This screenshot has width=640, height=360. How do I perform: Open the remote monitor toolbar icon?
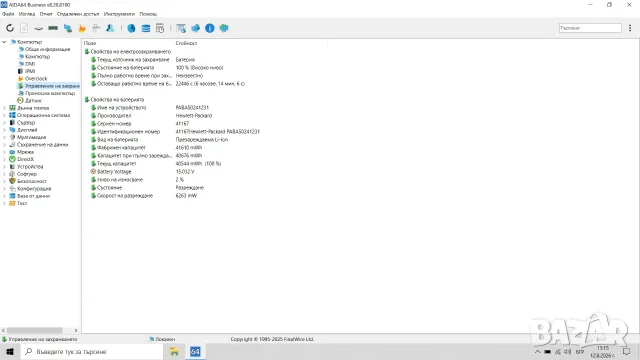pos(181,28)
